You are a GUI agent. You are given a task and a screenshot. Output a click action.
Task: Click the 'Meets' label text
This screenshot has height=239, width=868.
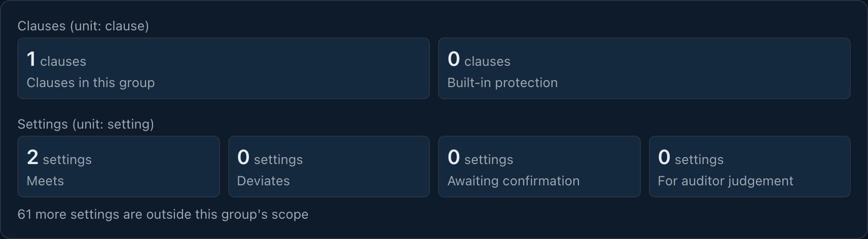(45, 181)
